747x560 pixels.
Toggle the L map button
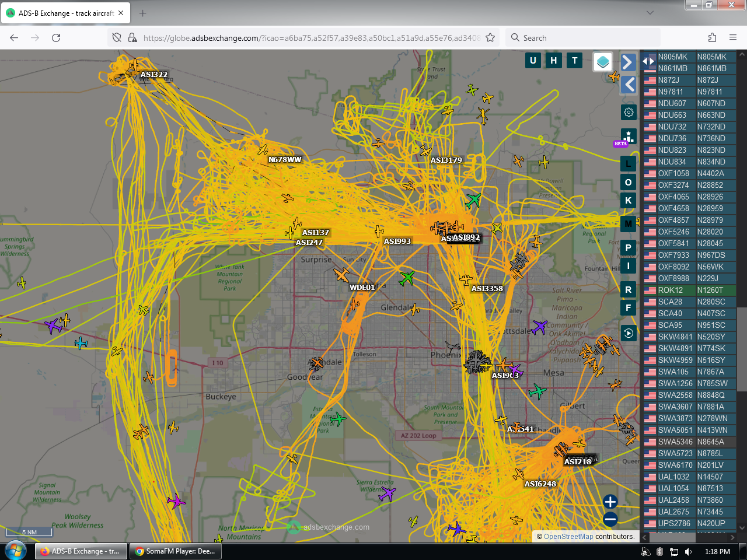[629, 164]
